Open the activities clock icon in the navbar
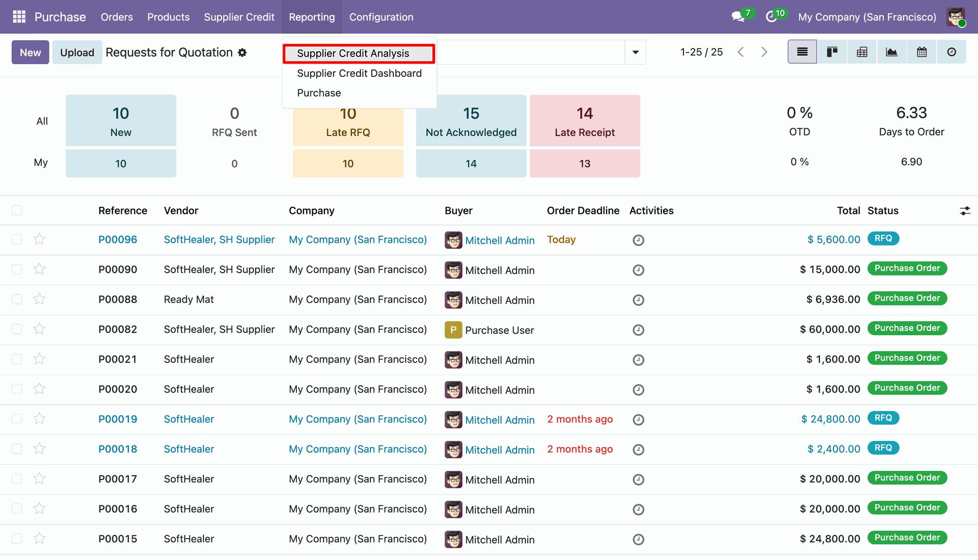This screenshot has height=560, width=978. pos(771,17)
